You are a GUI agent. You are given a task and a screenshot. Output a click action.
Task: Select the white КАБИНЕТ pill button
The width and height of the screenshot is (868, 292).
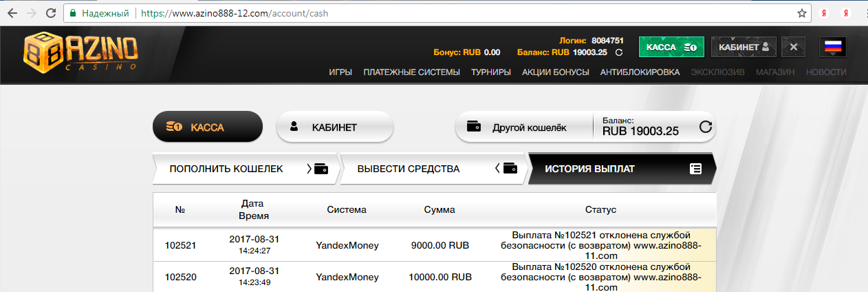[x=334, y=127]
